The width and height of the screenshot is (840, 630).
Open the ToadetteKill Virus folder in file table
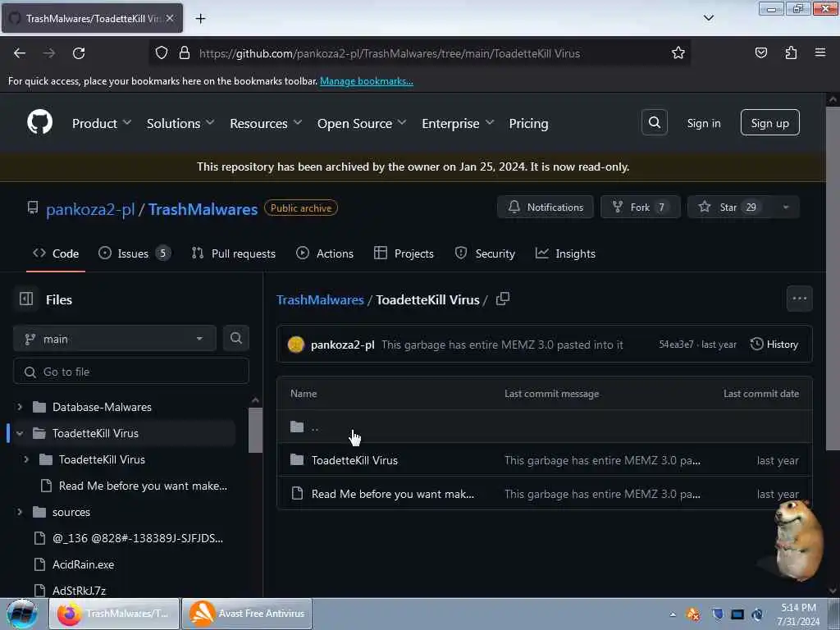coord(354,460)
